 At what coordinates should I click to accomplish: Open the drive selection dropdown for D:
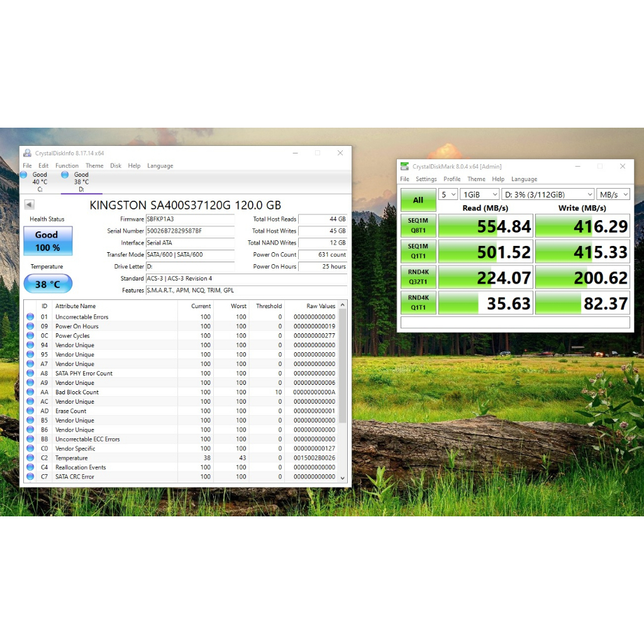pyautogui.click(x=548, y=194)
